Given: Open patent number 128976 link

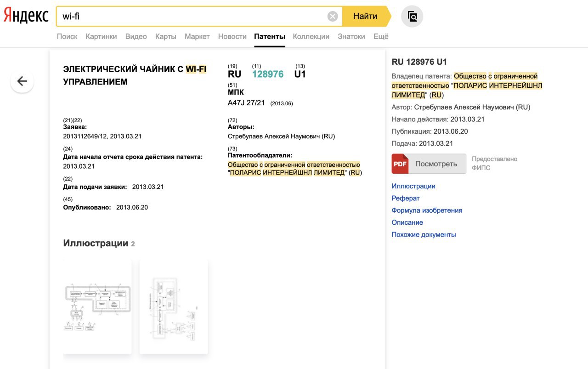Looking at the screenshot, I should click(x=268, y=74).
